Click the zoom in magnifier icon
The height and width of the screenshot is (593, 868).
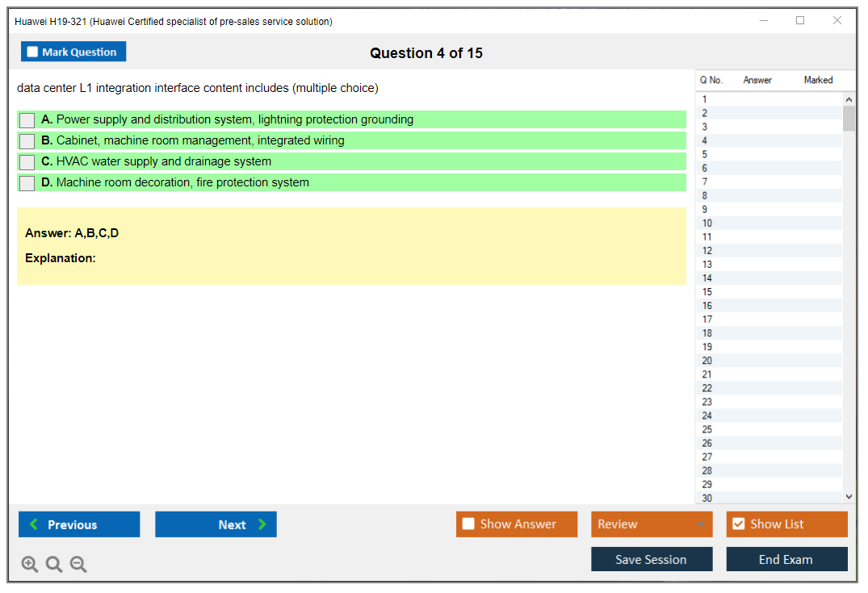(x=30, y=564)
